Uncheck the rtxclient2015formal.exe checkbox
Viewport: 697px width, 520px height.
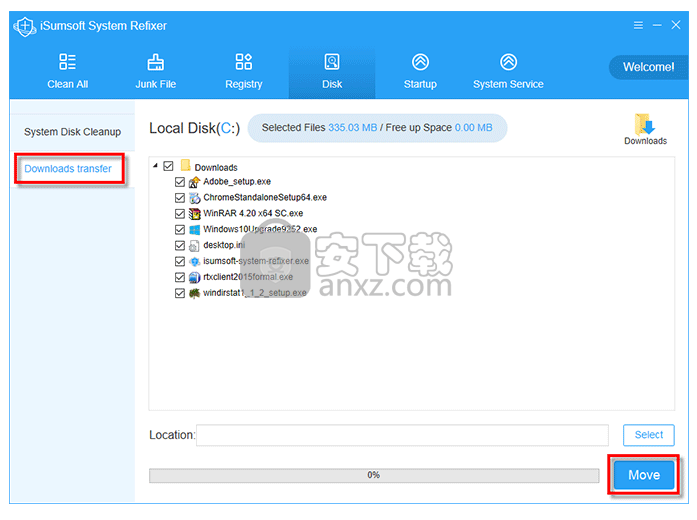tap(180, 277)
